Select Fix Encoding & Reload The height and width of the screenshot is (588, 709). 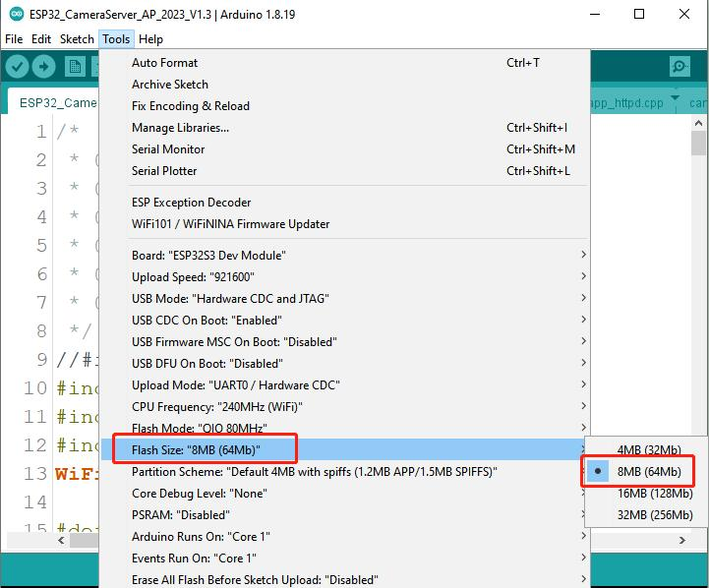click(x=345, y=106)
